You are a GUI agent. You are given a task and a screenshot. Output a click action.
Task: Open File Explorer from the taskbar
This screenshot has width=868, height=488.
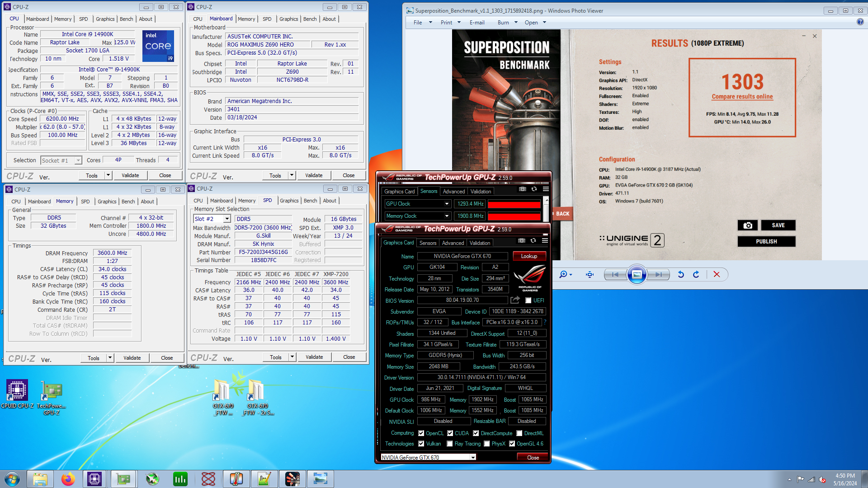coord(40,479)
